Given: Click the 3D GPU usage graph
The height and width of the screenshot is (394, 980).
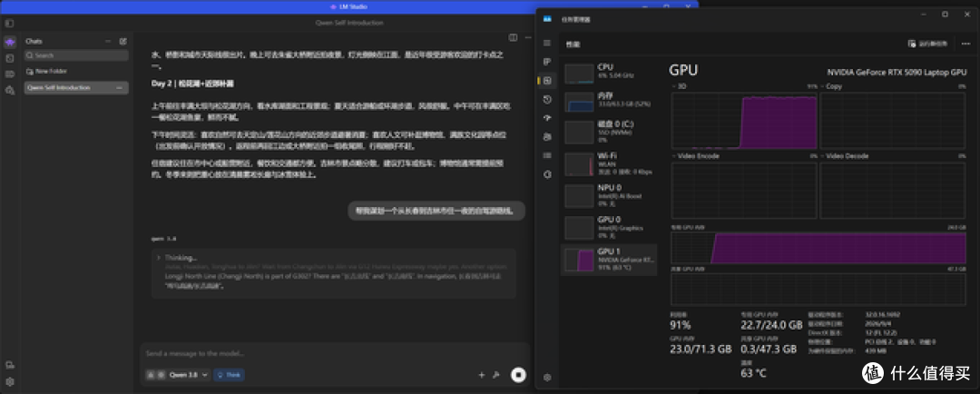Looking at the screenshot, I should coord(744,120).
